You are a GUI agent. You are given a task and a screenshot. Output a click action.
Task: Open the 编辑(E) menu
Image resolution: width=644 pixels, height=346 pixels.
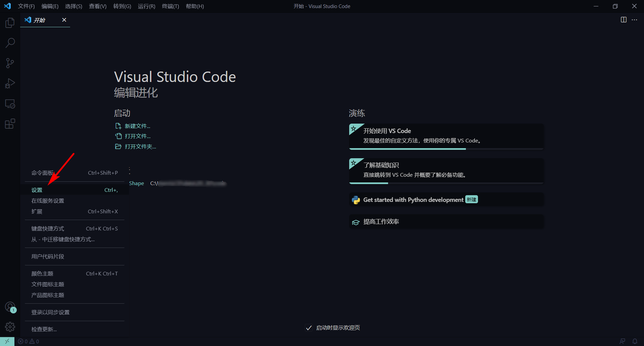click(x=50, y=6)
